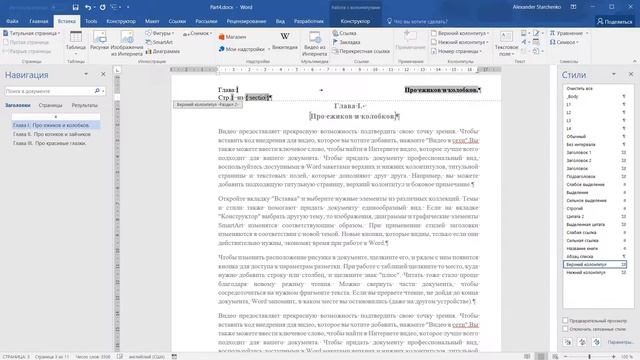Undo the last action

pos(88,7)
